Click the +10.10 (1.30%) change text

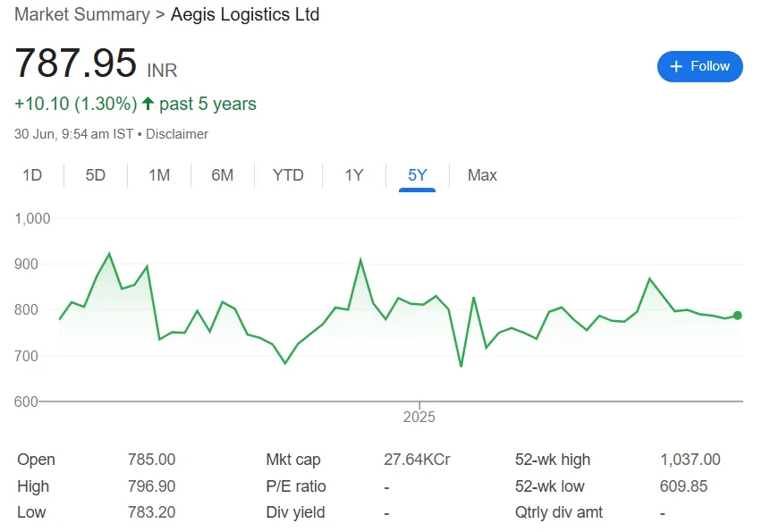coord(76,104)
